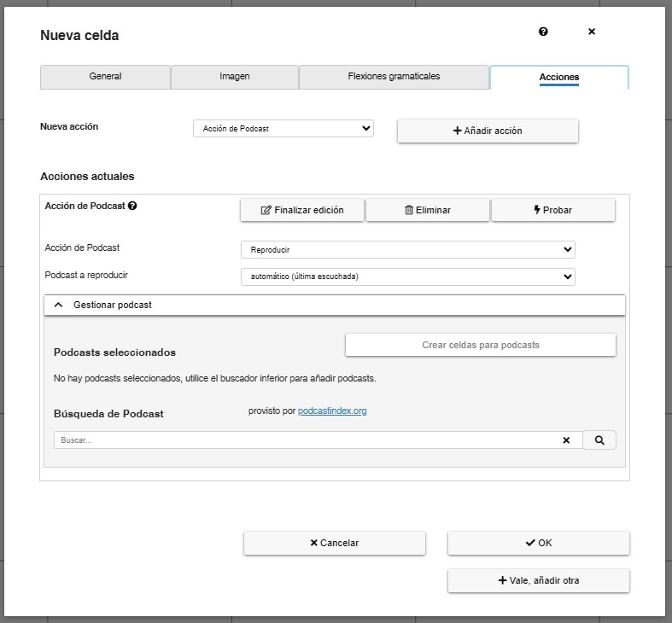Clear the podcast search field with X icon
This screenshot has height=623, width=672.
point(566,440)
